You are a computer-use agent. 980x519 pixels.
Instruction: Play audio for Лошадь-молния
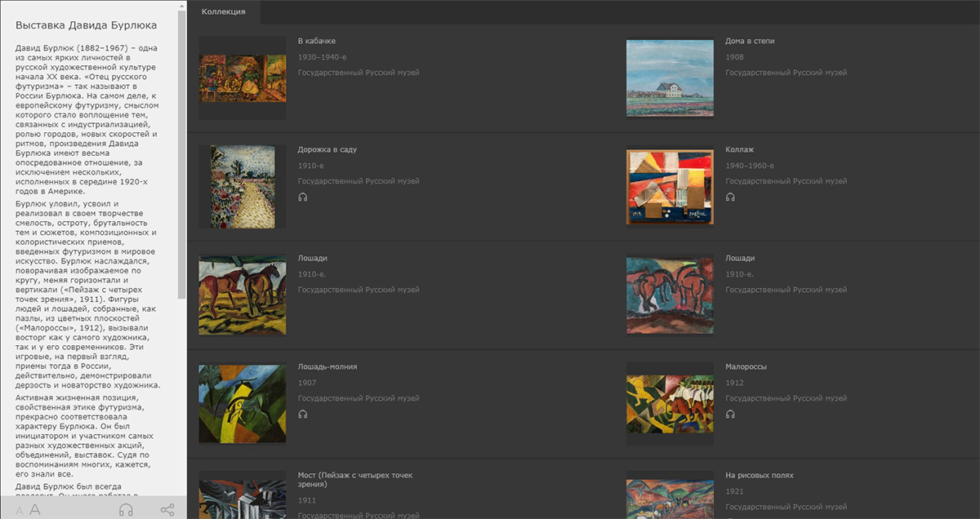(303, 414)
